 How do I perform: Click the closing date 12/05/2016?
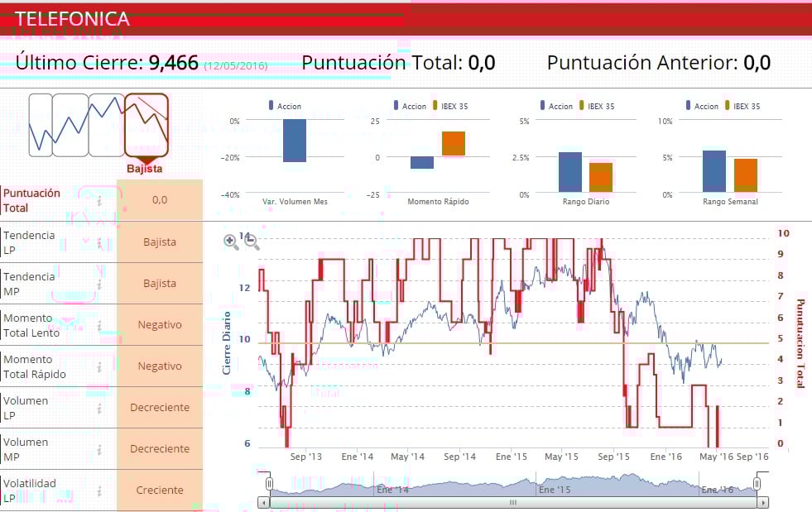pos(236,65)
